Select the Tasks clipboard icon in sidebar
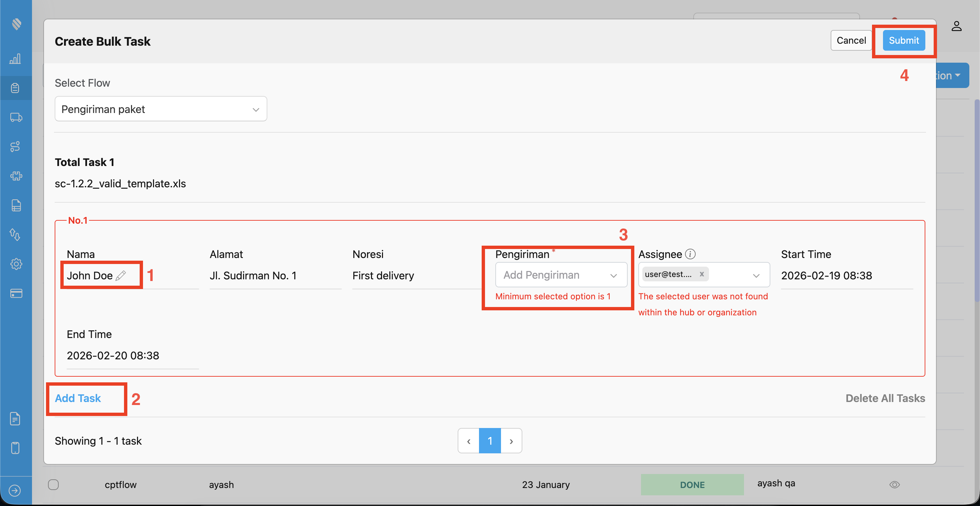Image resolution: width=980 pixels, height=506 pixels. point(16,88)
